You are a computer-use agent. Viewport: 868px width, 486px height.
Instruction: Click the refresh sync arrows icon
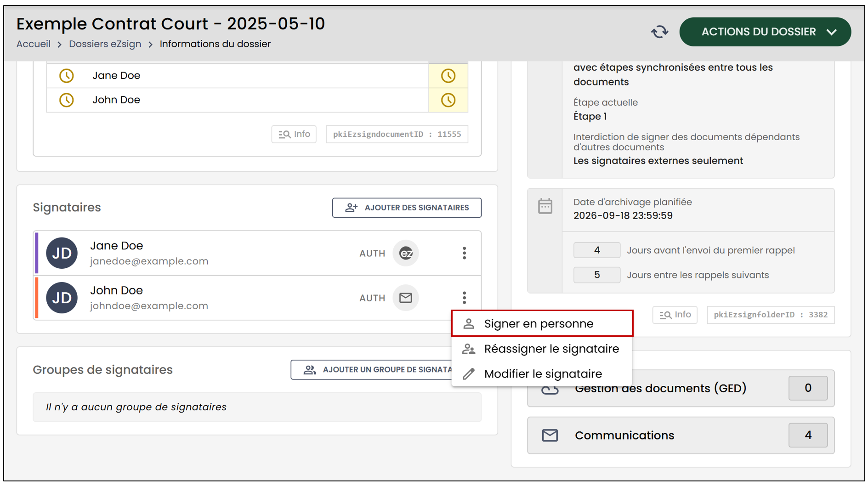point(659,32)
